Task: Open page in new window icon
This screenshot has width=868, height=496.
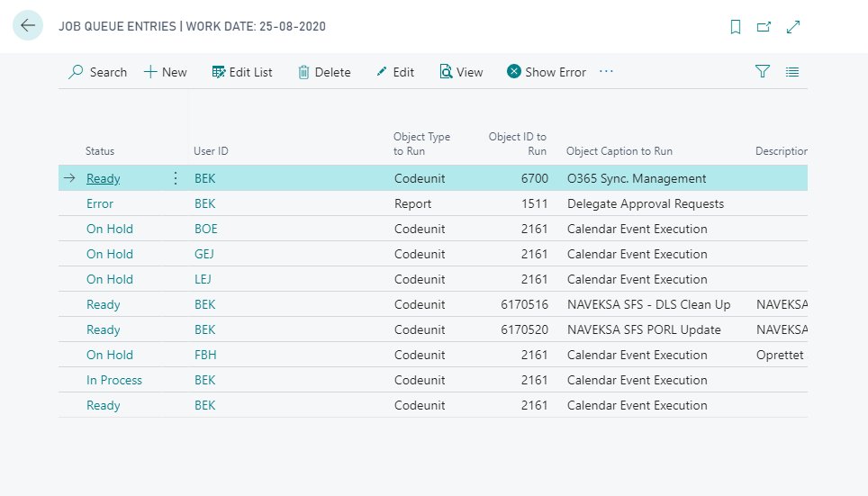Action: tap(764, 27)
